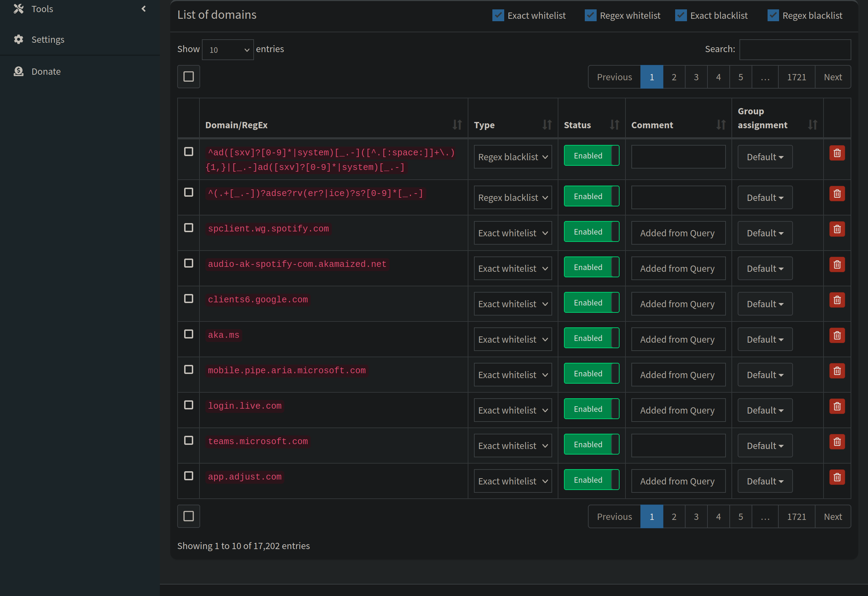Open Default group dropdown for aka.ms
The height and width of the screenshot is (596, 868).
(x=764, y=340)
